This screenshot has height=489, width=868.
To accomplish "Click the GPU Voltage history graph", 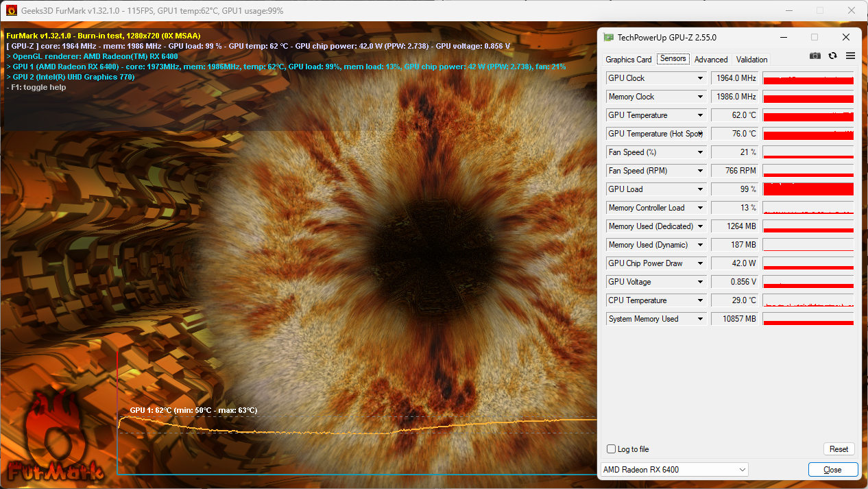I will coord(808,282).
